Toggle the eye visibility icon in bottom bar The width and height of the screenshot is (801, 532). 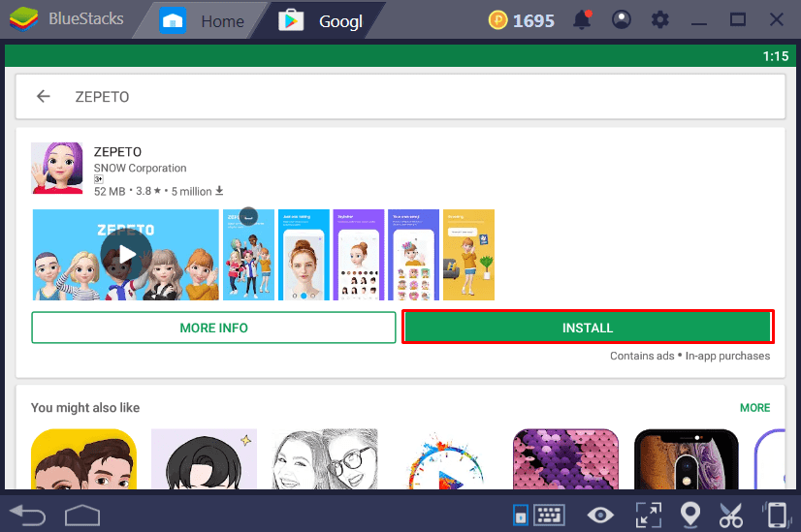click(600, 514)
